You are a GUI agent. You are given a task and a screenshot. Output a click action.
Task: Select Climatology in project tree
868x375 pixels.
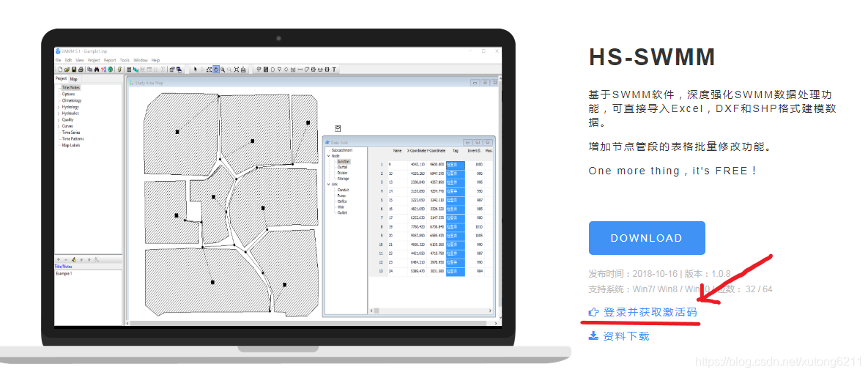coord(72,100)
